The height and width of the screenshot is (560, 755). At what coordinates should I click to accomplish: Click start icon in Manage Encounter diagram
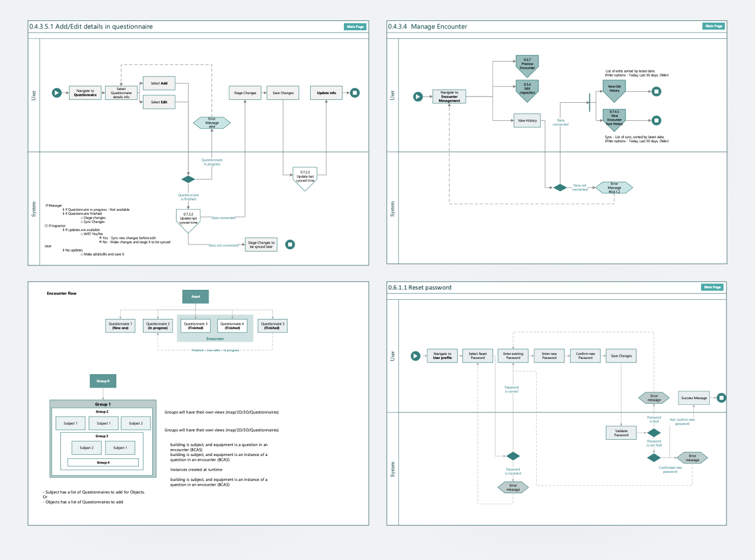coord(418,97)
